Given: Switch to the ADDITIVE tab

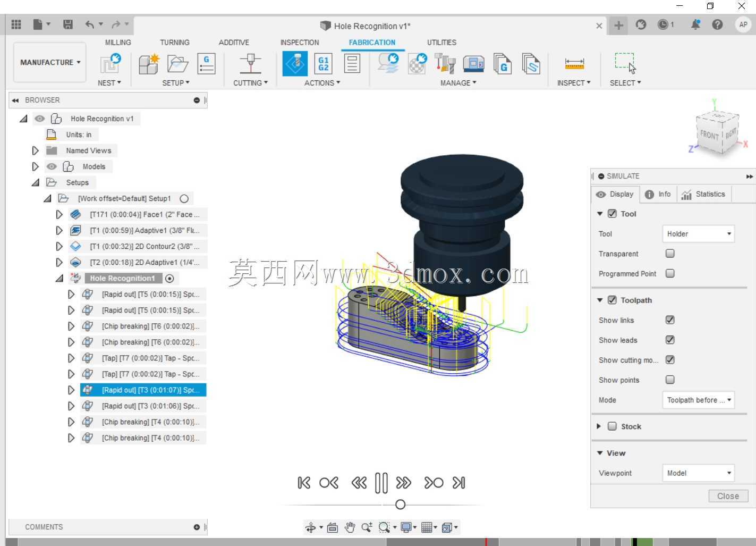Looking at the screenshot, I should click(234, 43).
